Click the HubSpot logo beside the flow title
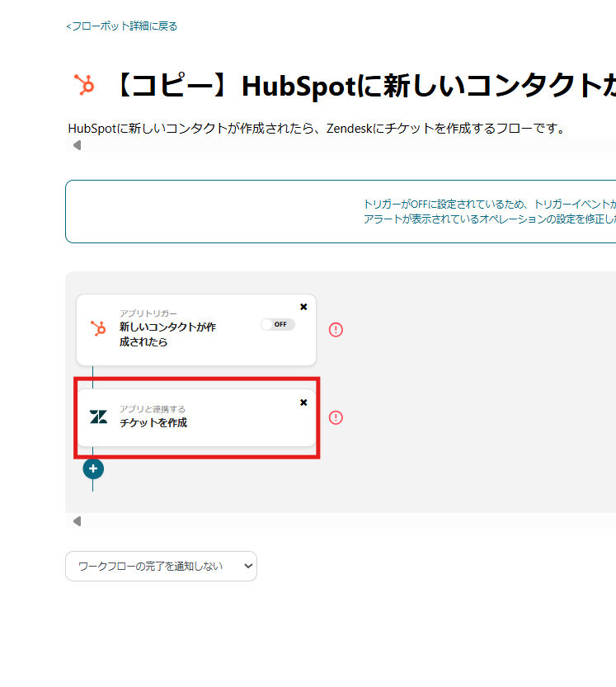The height and width of the screenshot is (687, 616). [84, 85]
